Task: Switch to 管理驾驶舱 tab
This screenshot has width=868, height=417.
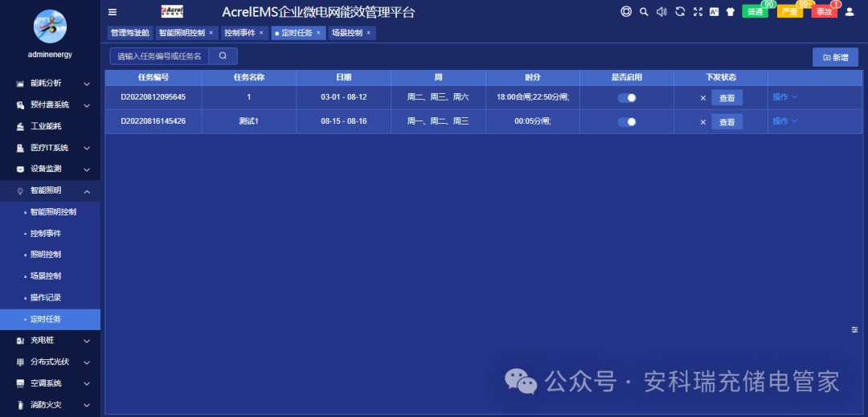Action: 130,33
